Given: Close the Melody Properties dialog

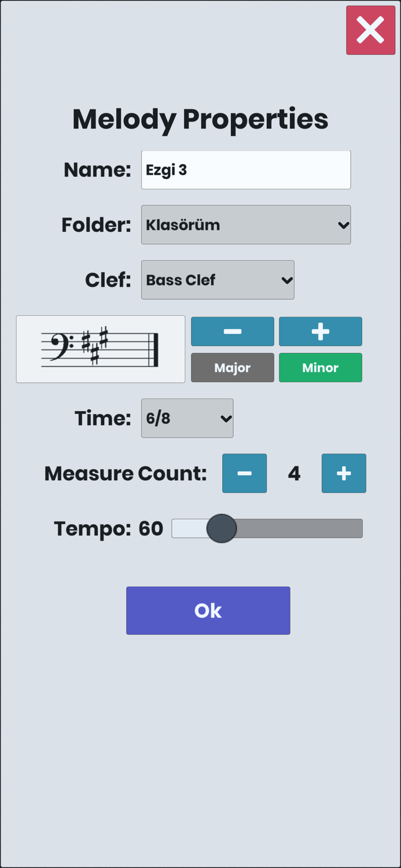Looking at the screenshot, I should tap(370, 31).
